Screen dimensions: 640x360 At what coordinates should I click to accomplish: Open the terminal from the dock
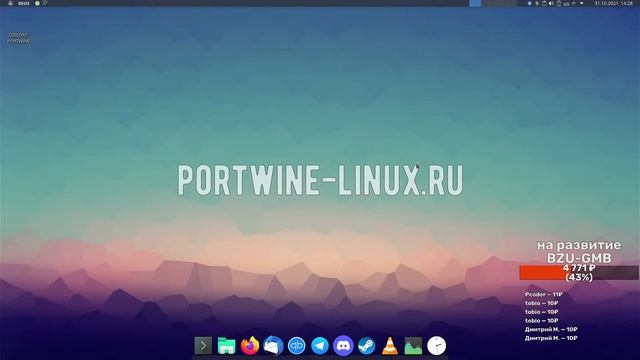click(203, 346)
